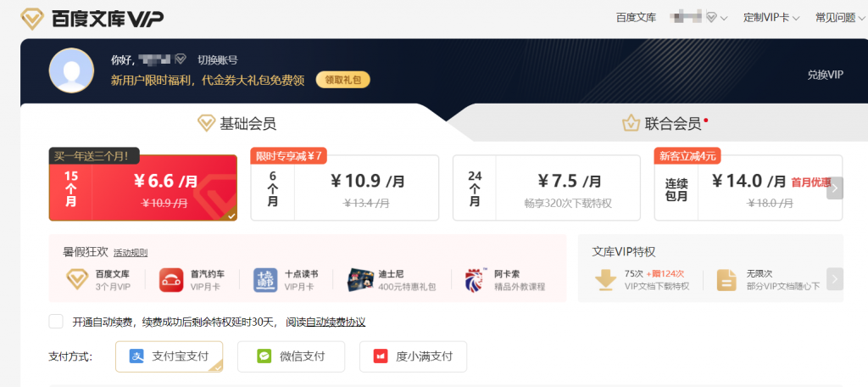Screen dimensions: 868x387
Task: Click the 十点读书 blue icon
Action: tap(265, 280)
